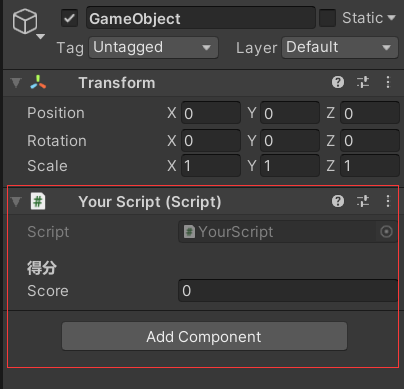
Task: Toggle the GameObject active checkbox
Action: point(69,18)
